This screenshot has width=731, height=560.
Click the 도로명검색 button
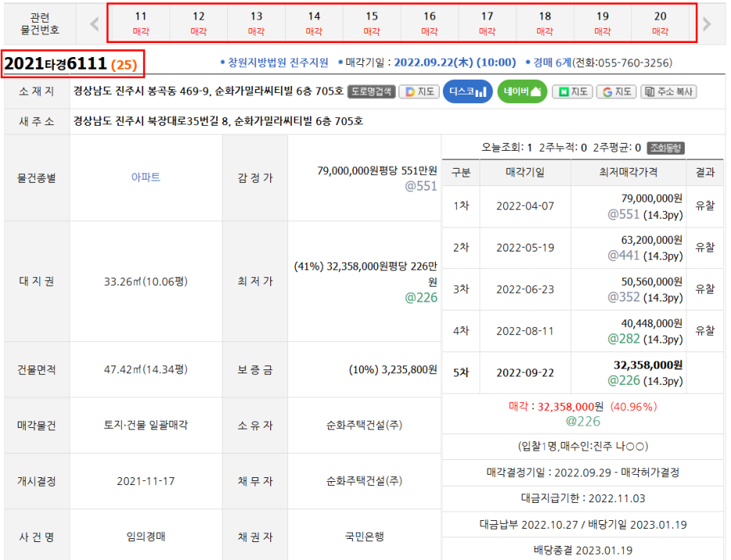click(371, 91)
